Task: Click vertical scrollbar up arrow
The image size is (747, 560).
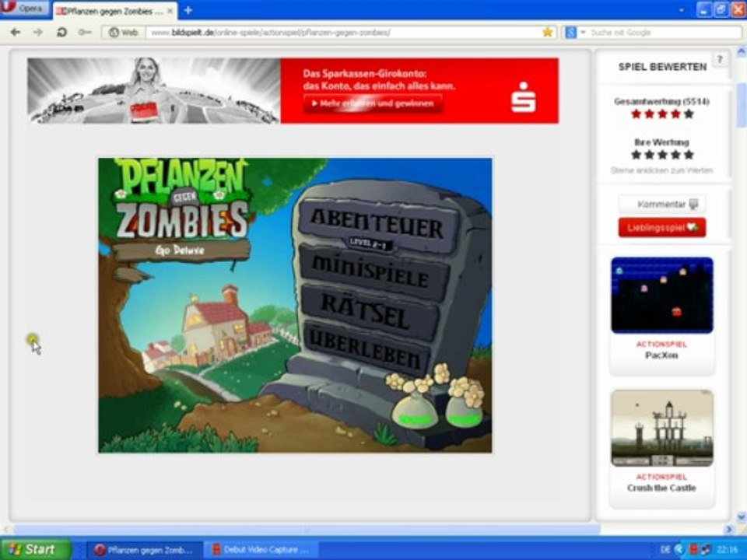Action: pyautogui.click(x=742, y=51)
